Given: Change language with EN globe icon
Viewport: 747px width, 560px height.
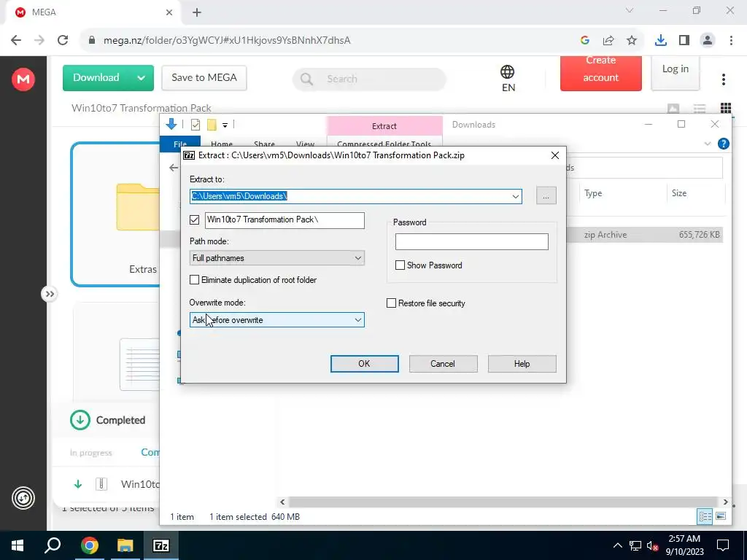Looking at the screenshot, I should (x=508, y=79).
